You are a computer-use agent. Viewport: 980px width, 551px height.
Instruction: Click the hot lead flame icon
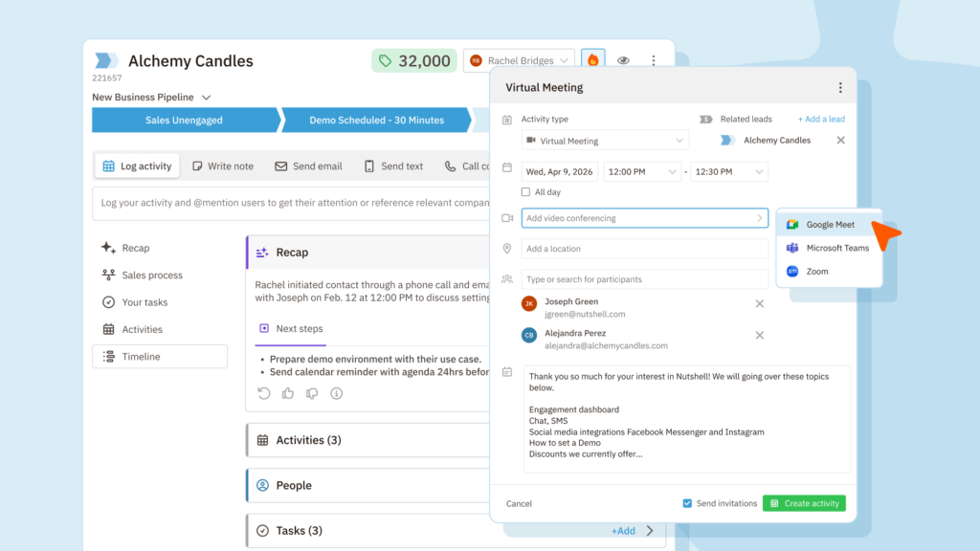(x=592, y=60)
